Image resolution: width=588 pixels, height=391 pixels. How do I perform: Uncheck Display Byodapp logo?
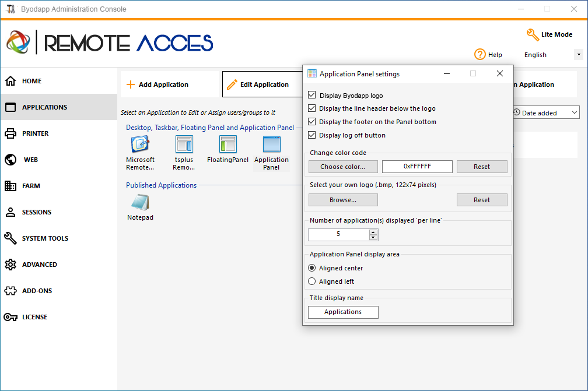pyautogui.click(x=311, y=95)
